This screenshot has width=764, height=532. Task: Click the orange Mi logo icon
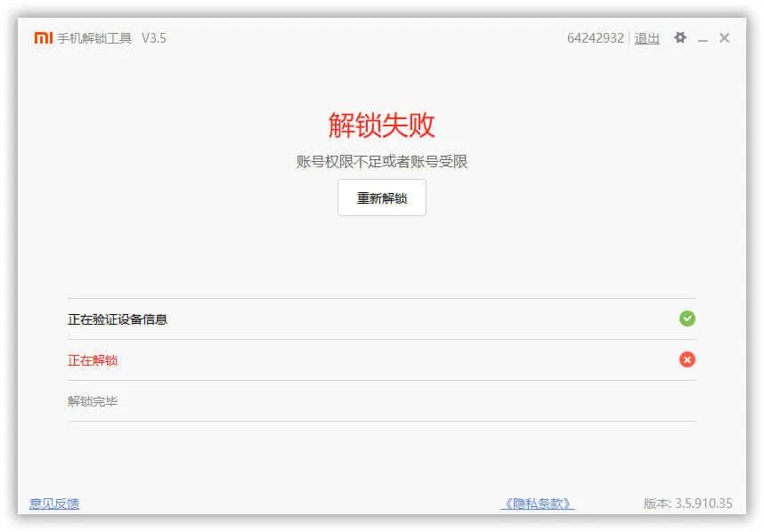[x=44, y=38]
